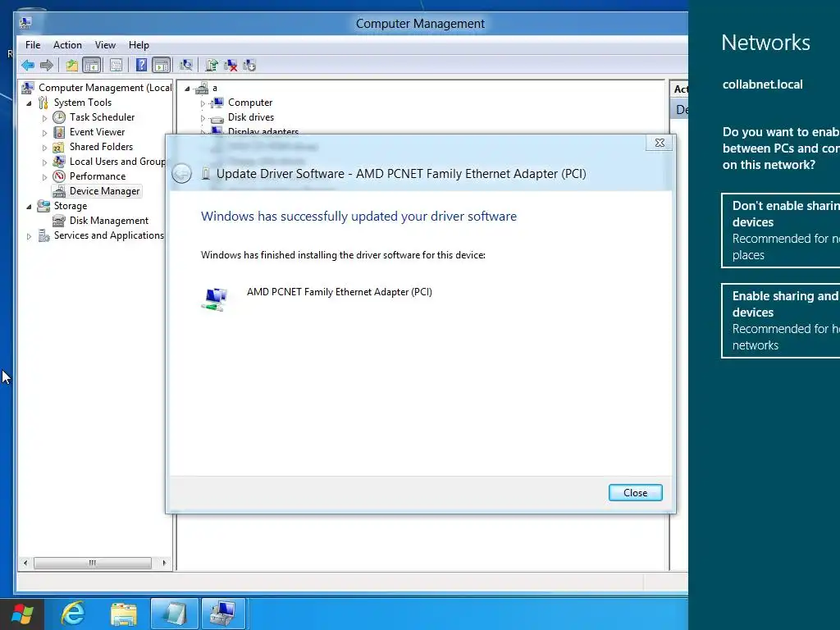The image size is (840, 630).
Task: Open the File menu
Action: [33, 45]
